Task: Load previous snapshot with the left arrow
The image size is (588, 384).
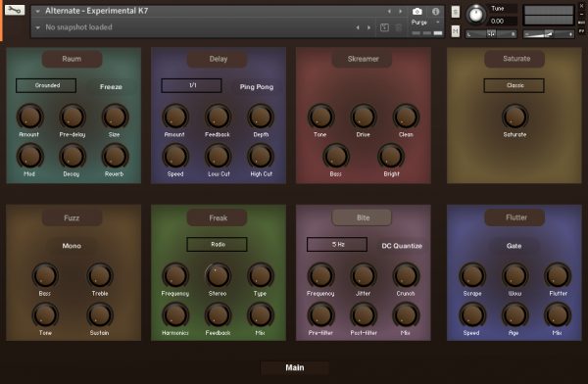Action: pos(358,27)
